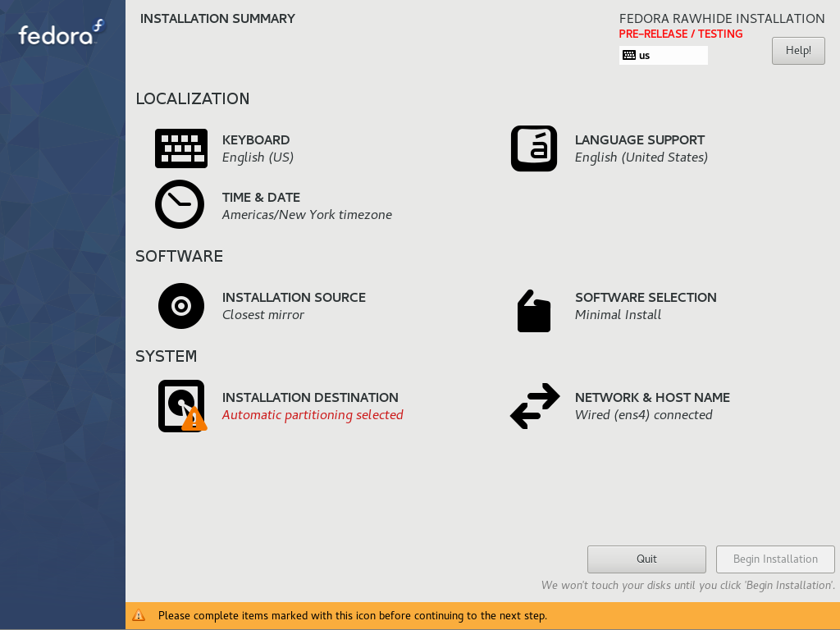Open the INSTALLATION SOURCE label

click(294, 297)
